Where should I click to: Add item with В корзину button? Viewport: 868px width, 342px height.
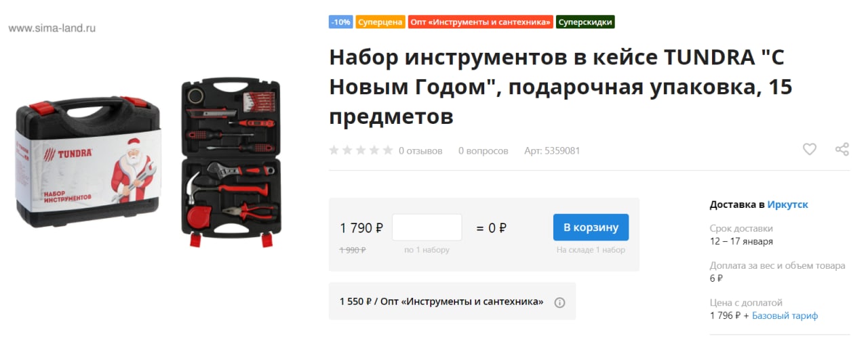[x=591, y=228]
